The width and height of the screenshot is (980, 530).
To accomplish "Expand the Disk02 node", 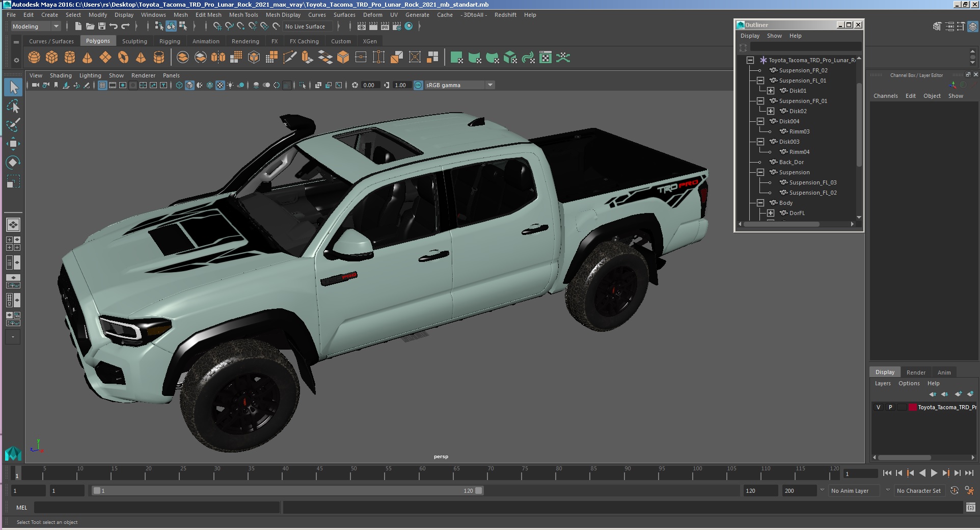I will click(x=771, y=111).
